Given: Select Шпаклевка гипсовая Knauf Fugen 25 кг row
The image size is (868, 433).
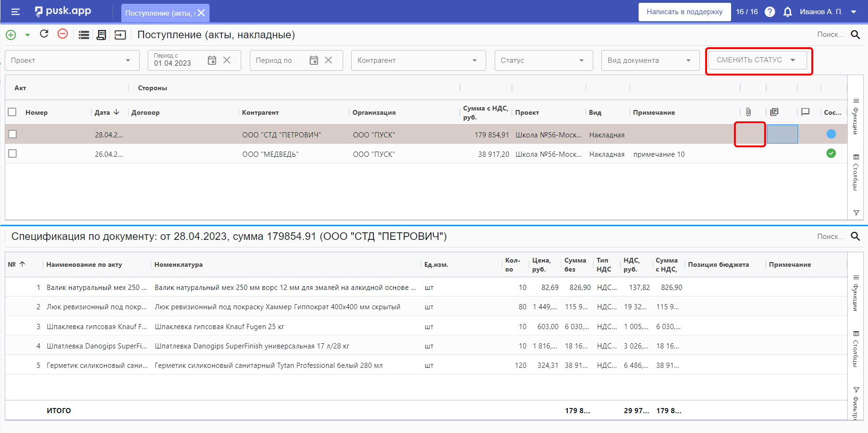Looking at the screenshot, I should tap(426, 326).
